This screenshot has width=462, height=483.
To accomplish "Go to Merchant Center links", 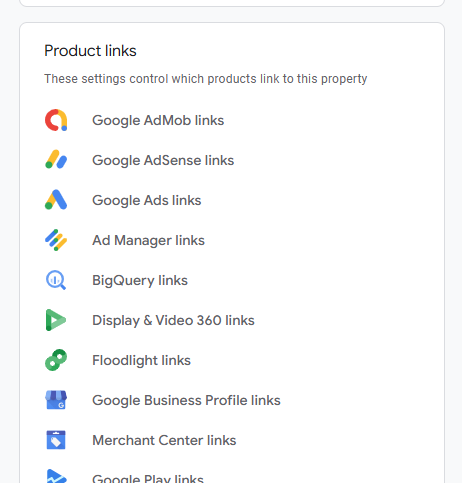I will (164, 440).
